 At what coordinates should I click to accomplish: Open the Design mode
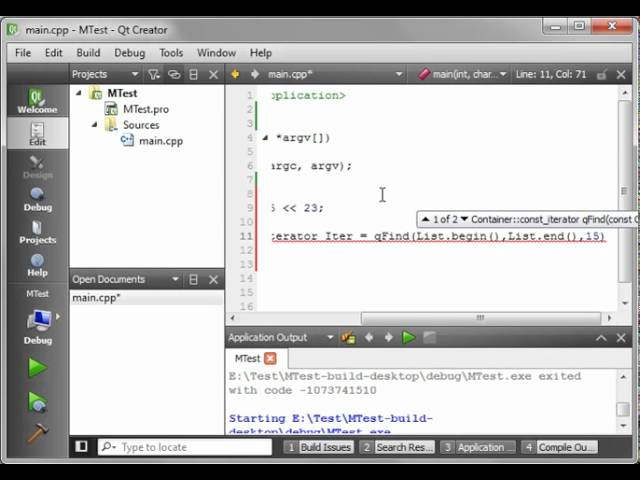(38, 167)
